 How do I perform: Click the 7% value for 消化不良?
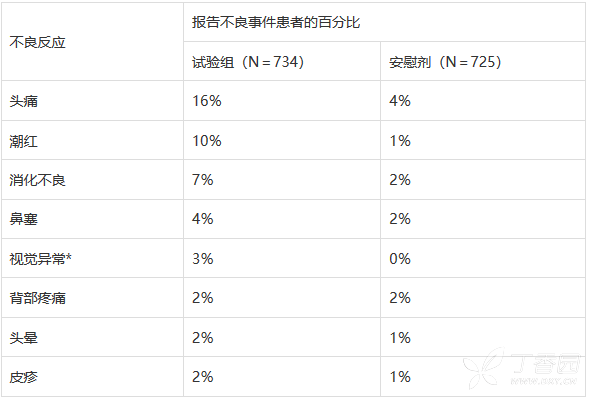click(202, 180)
